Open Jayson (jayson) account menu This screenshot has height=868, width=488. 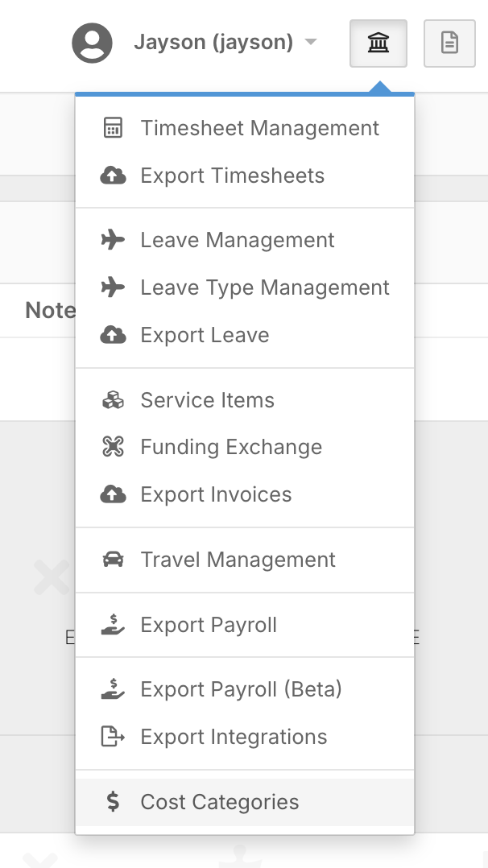(x=213, y=43)
